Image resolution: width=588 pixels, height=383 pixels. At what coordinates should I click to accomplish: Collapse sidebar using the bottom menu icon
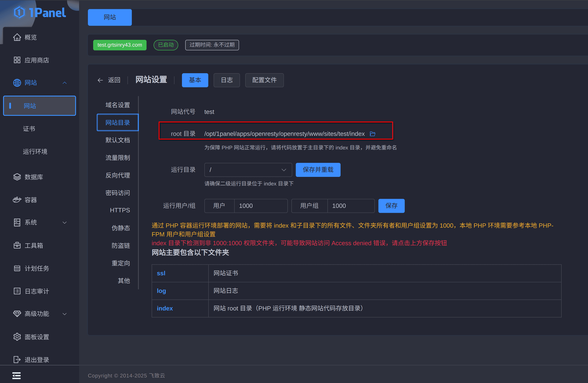click(17, 375)
